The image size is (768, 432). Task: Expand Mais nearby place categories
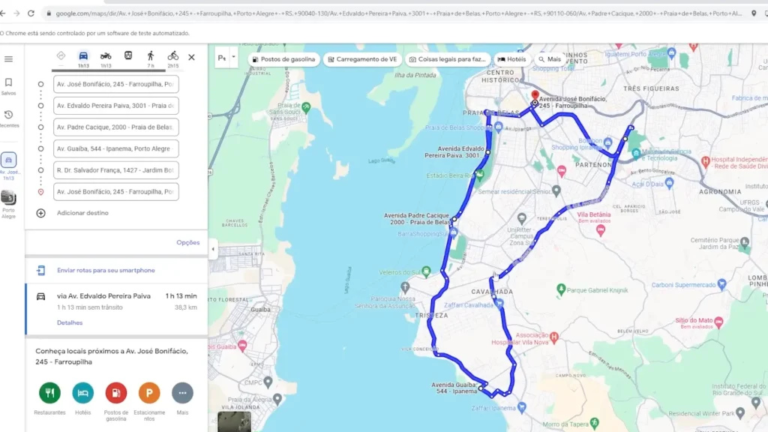pyautogui.click(x=181, y=393)
